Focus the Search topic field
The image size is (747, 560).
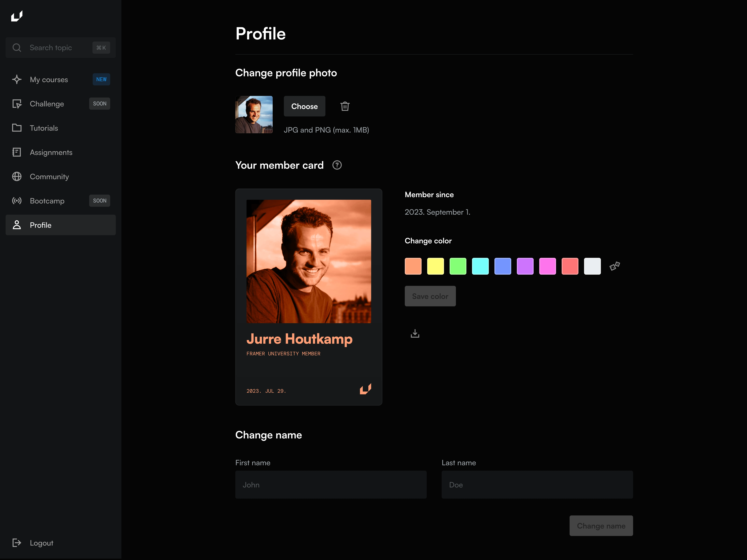pos(61,48)
